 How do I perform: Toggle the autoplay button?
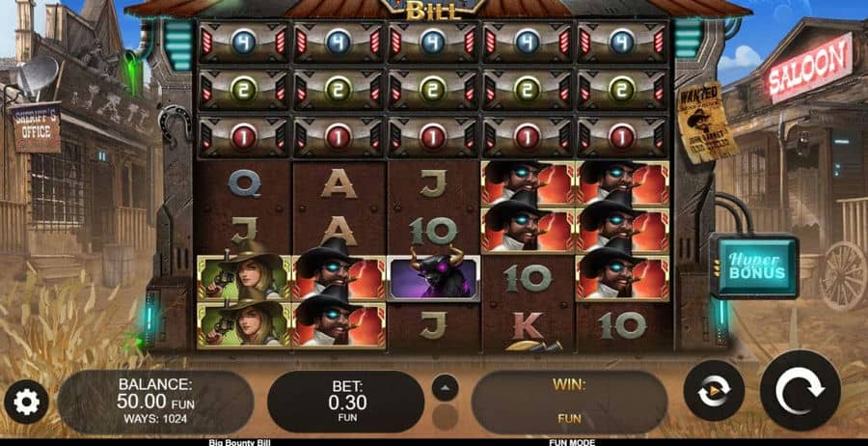coord(714,390)
